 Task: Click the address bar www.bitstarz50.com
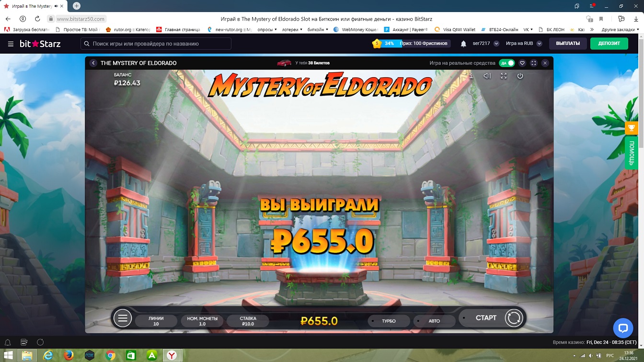(80, 19)
